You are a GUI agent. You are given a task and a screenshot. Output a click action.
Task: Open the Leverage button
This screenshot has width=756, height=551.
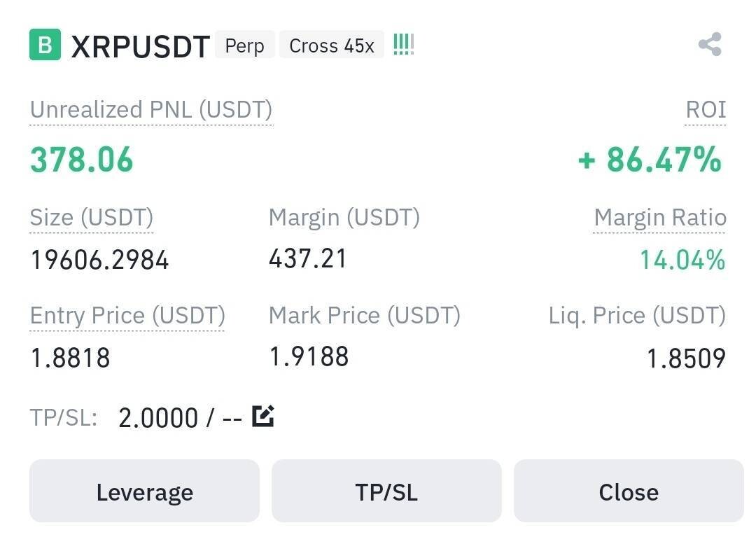click(x=144, y=491)
